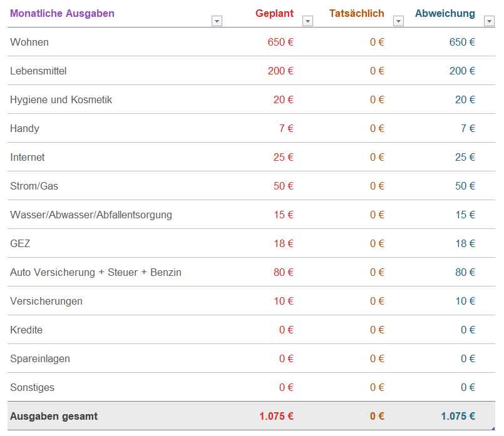Select the Monatliche Ausgaben header cell
Screen dimensions: 504x436
63,13
